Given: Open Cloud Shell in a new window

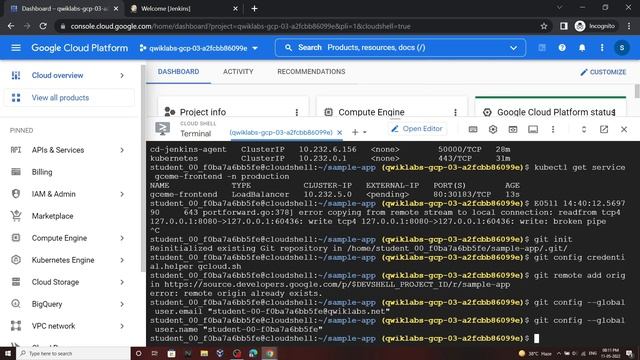Looking at the screenshot, I should click(x=604, y=129).
